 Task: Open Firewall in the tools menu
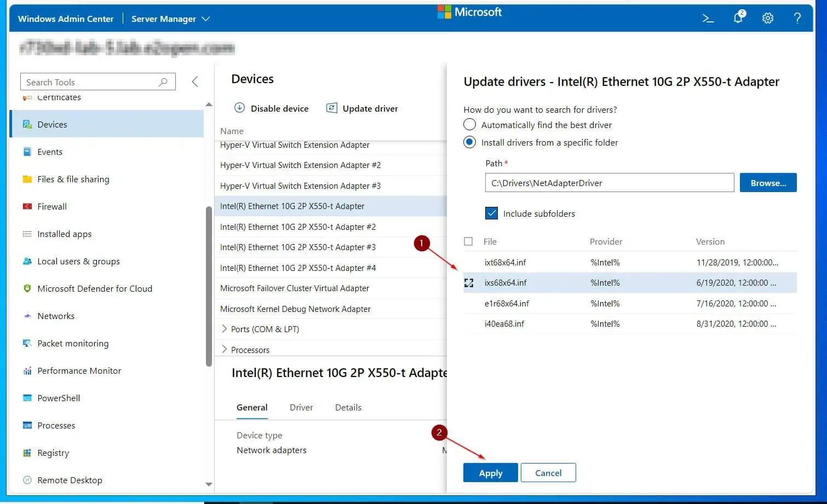107,206
